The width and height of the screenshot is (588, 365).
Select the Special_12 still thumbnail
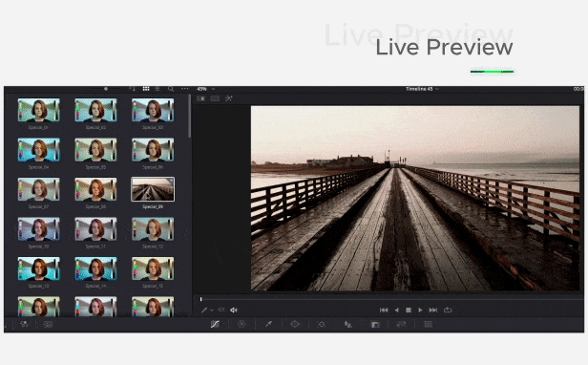click(153, 229)
